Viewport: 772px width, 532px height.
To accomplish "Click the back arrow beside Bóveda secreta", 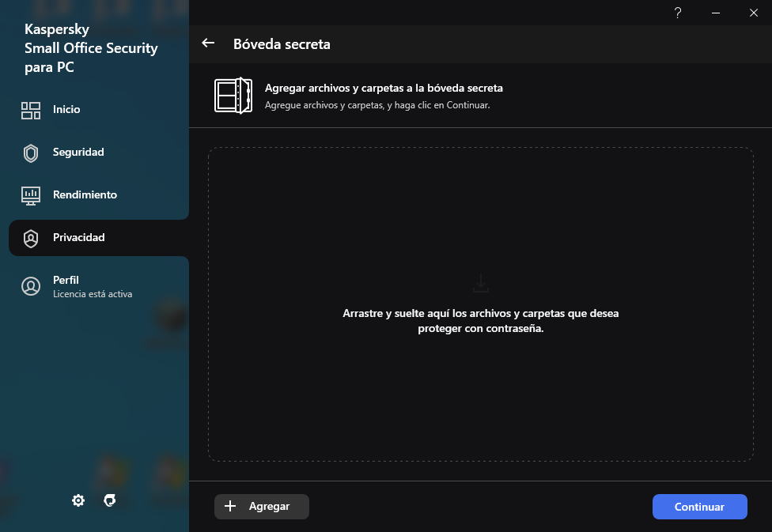I will point(208,43).
